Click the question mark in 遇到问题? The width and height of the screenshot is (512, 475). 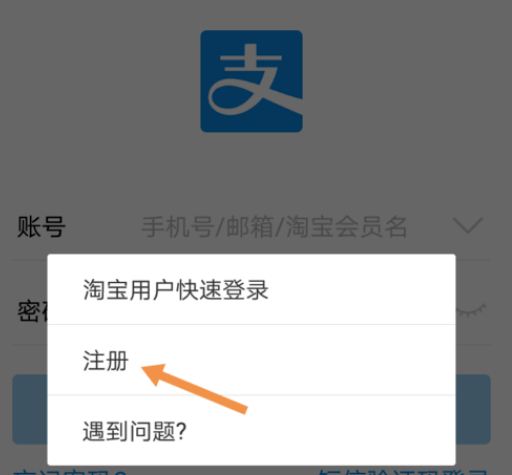click(x=180, y=431)
